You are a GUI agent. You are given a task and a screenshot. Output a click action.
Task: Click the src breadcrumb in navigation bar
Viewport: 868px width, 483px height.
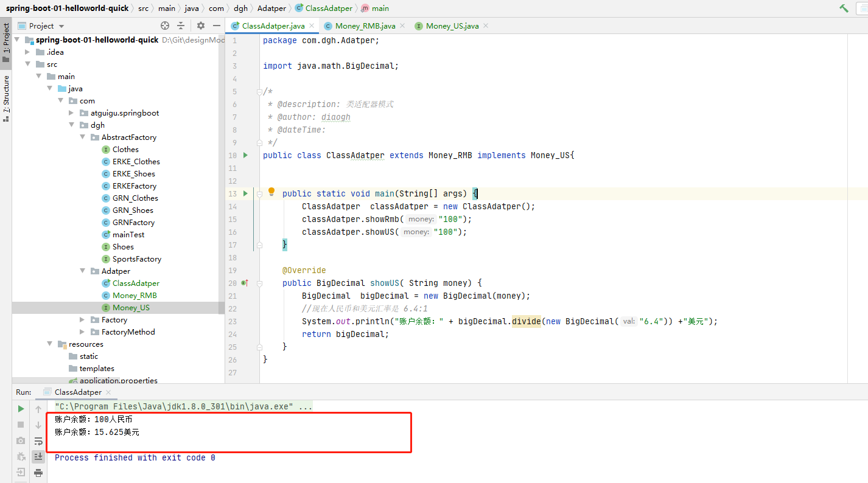pos(143,9)
